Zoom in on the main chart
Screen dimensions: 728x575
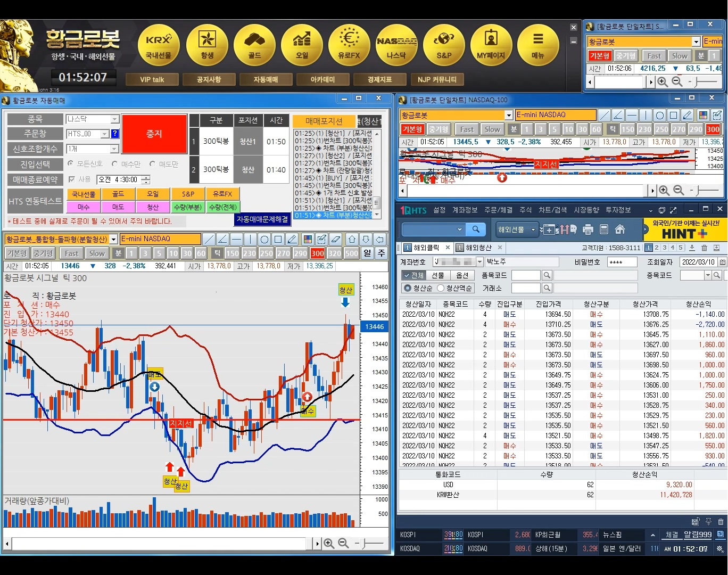coord(329,544)
